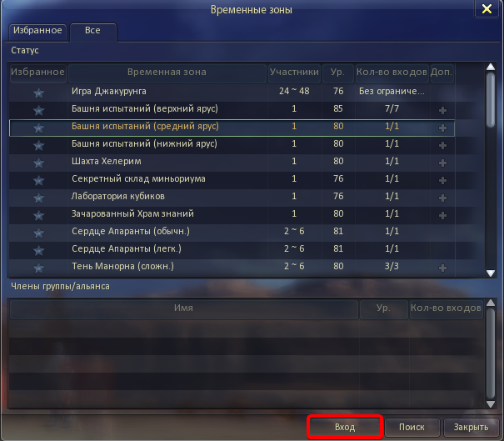Expand plus for Башня испытаний (верхний ярус)

442,110
